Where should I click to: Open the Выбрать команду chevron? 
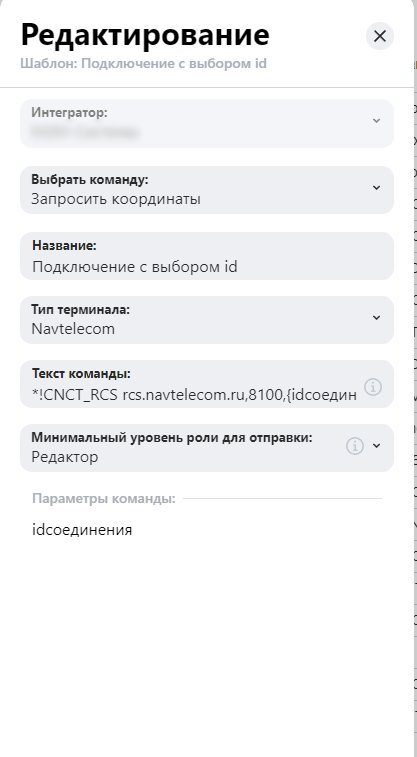tap(377, 187)
